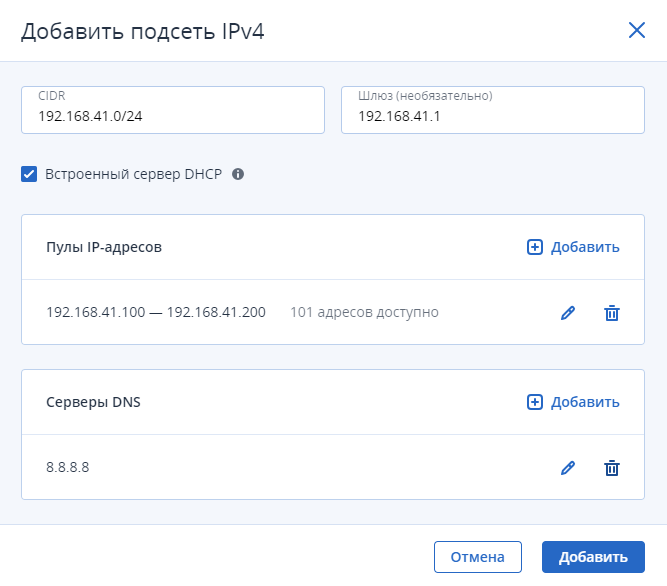The height and width of the screenshot is (586, 667).
Task: Toggle the built-in DHCP server checkbox
Action: [x=29, y=174]
